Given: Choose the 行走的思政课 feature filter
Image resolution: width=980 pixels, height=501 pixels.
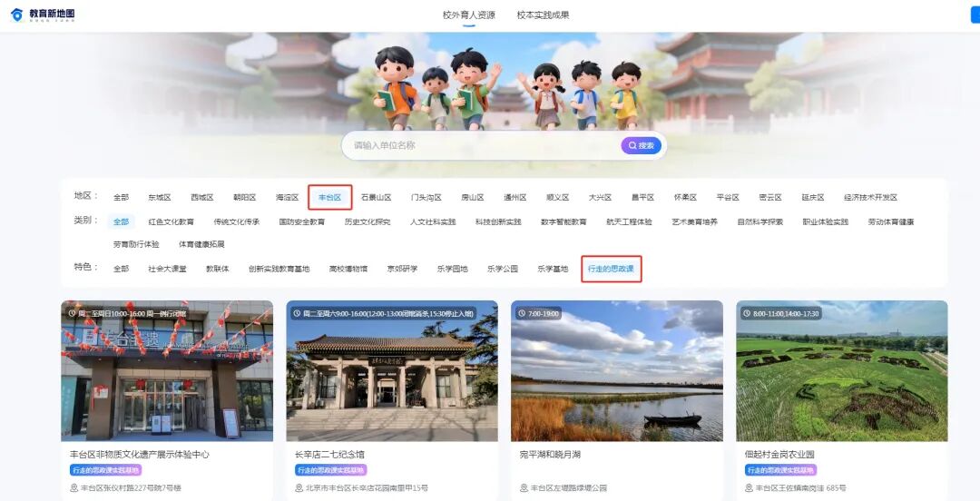Looking at the screenshot, I should click(x=611, y=269).
